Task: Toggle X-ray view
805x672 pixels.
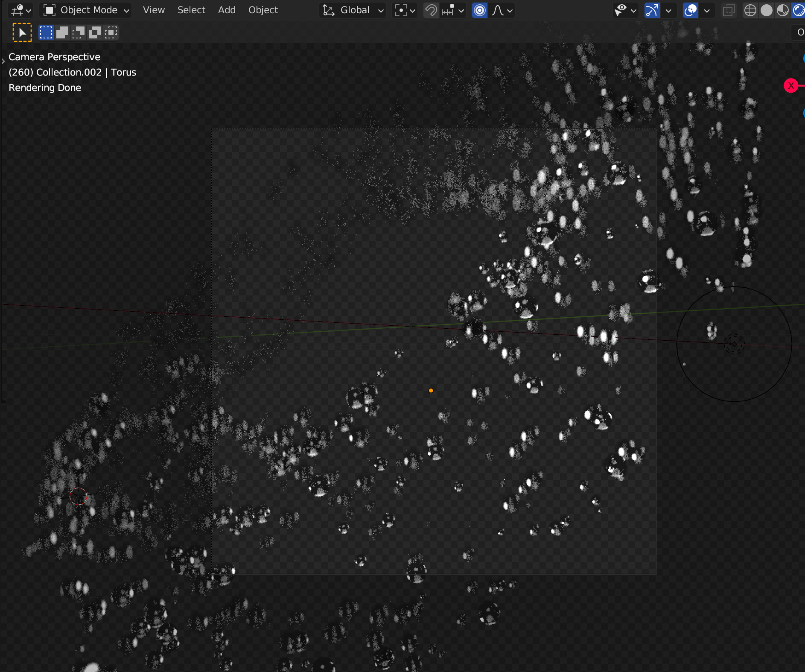Action: 729,10
